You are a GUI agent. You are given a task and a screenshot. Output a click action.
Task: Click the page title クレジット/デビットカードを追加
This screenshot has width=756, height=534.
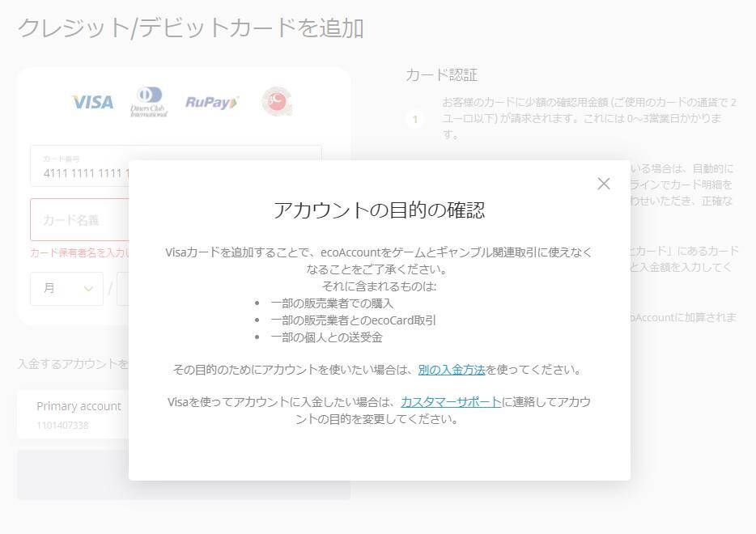[x=191, y=28]
